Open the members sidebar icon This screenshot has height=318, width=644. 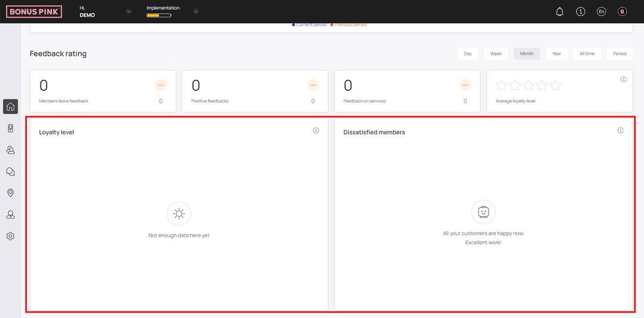point(11,149)
